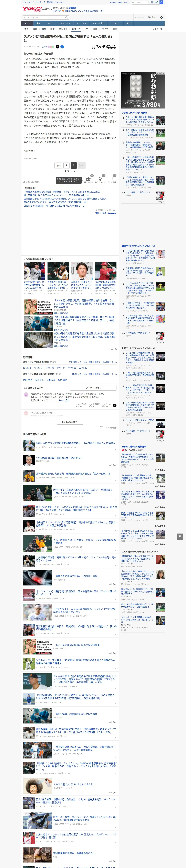
Task: Open the マイページ link
Action: [x=139, y=17]
